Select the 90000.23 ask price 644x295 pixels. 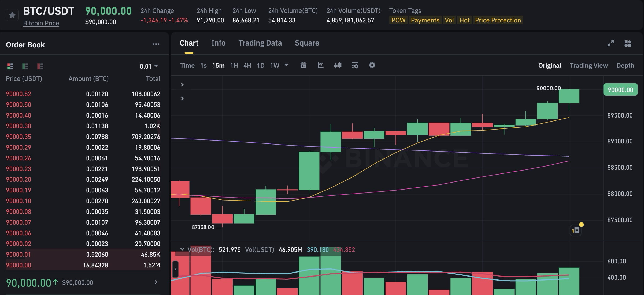point(18,169)
